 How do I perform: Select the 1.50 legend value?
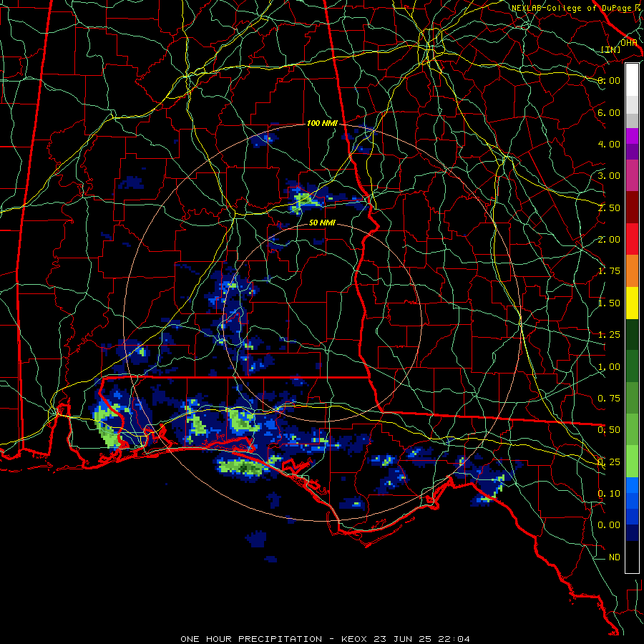click(x=609, y=303)
